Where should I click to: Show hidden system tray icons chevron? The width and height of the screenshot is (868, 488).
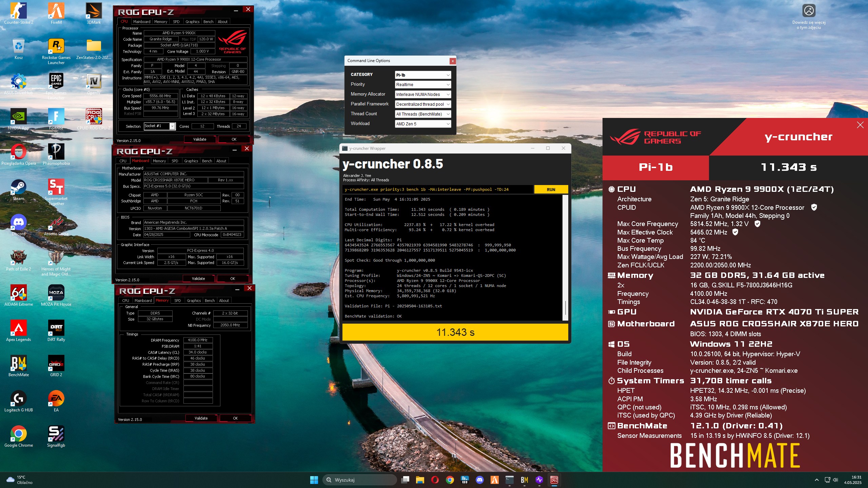(x=817, y=480)
